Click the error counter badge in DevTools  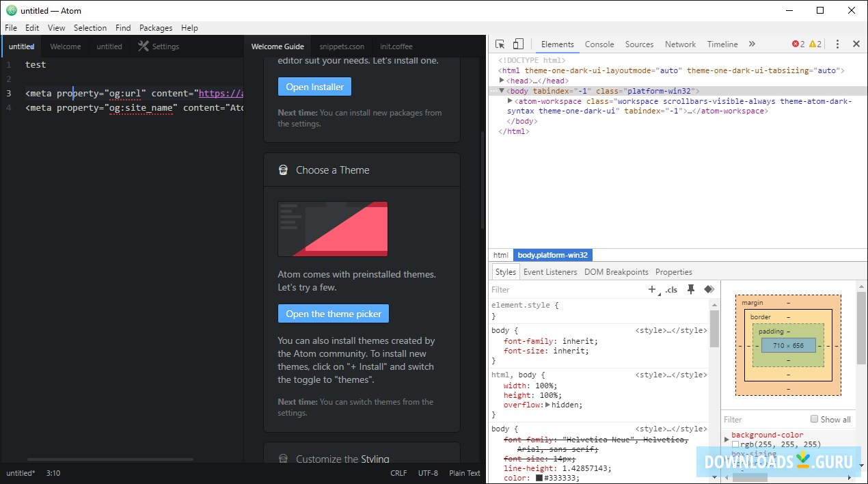(x=798, y=44)
